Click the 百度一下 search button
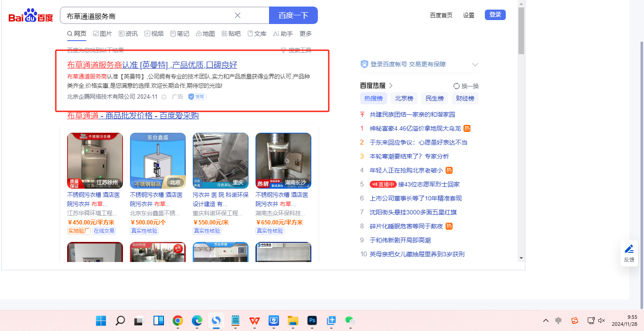Image resolution: width=644 pixels, height=331 pixels. [x=293, y=15]
